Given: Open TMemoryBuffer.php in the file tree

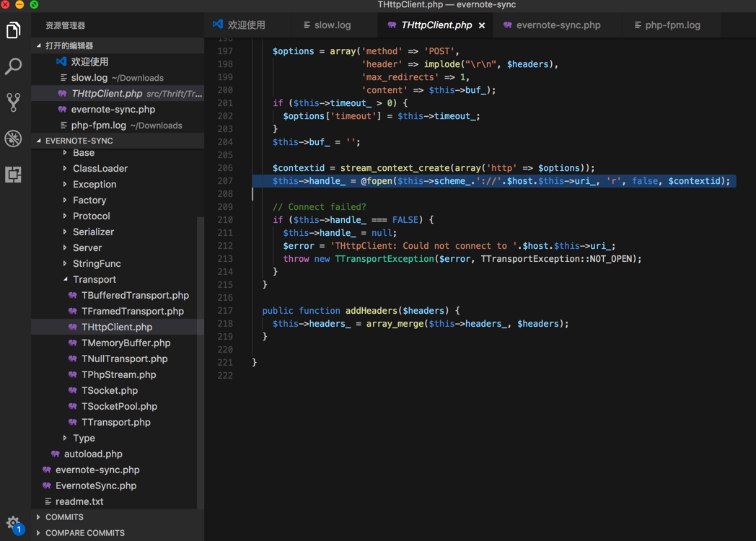Looking at the screenshot, I should pyautogui.click(x=126, y=343).
